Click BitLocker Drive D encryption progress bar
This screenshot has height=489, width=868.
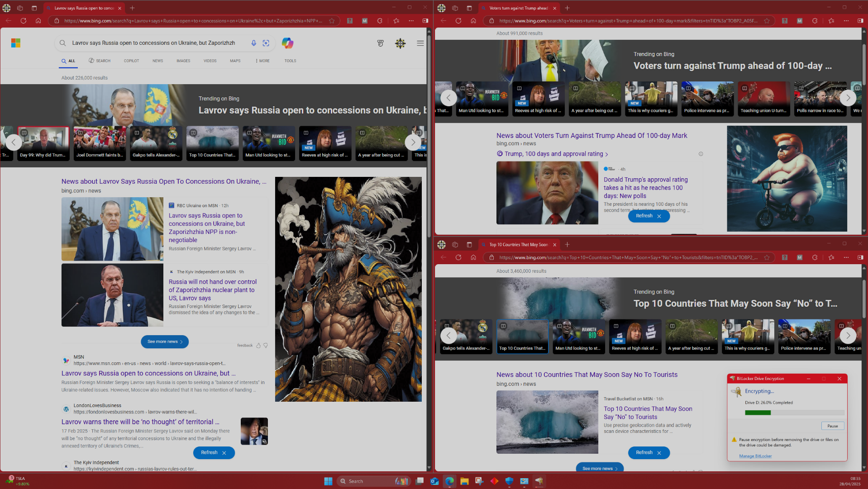pos(794,413)
